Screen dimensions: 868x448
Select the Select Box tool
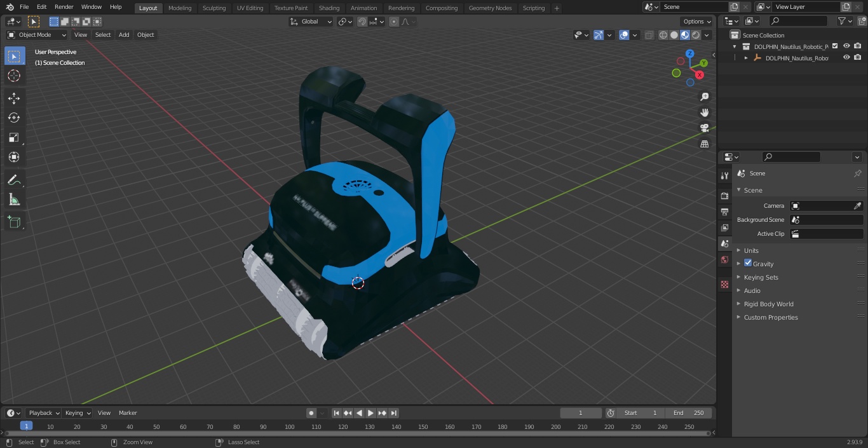[x=14, y=56]
